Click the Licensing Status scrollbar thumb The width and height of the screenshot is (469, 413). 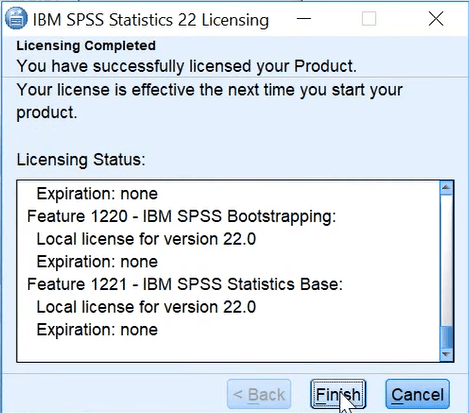coord(446,337)
